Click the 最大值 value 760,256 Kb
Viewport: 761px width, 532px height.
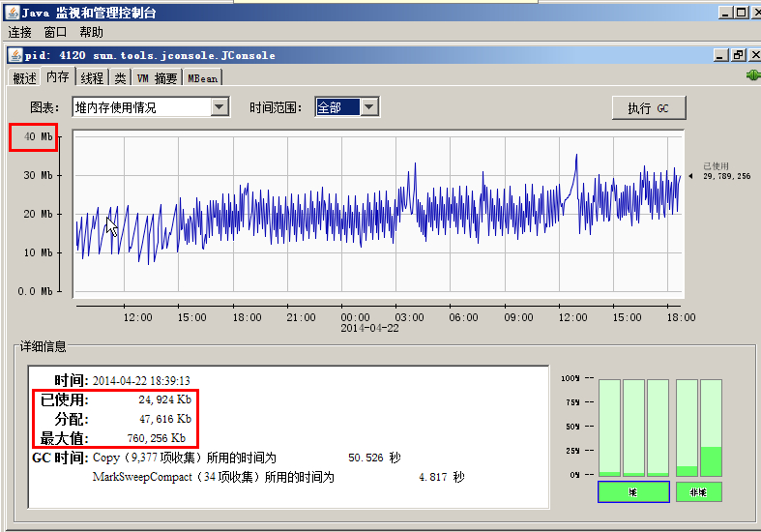click(x=157, y=438)
